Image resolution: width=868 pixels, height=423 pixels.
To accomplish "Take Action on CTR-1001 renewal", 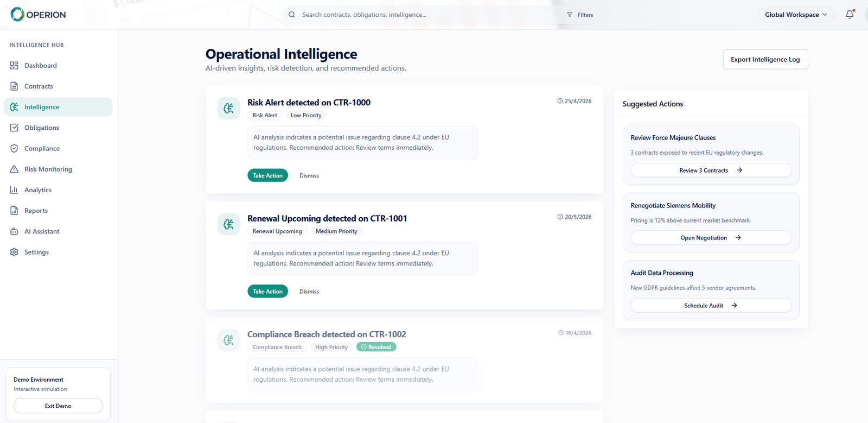I will pos(268,292).
